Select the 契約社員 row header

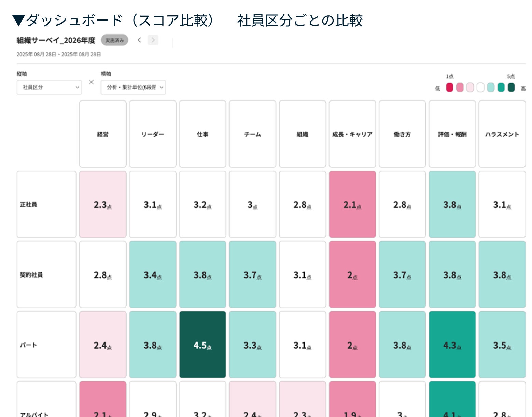[46, 274]
